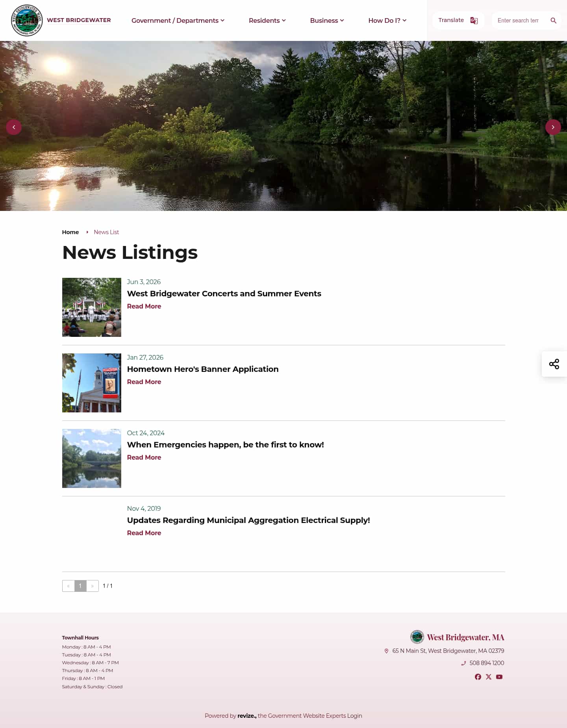Click the Jun 3, 2026 date text
This screenshot has height=728, width=567.
144,282
